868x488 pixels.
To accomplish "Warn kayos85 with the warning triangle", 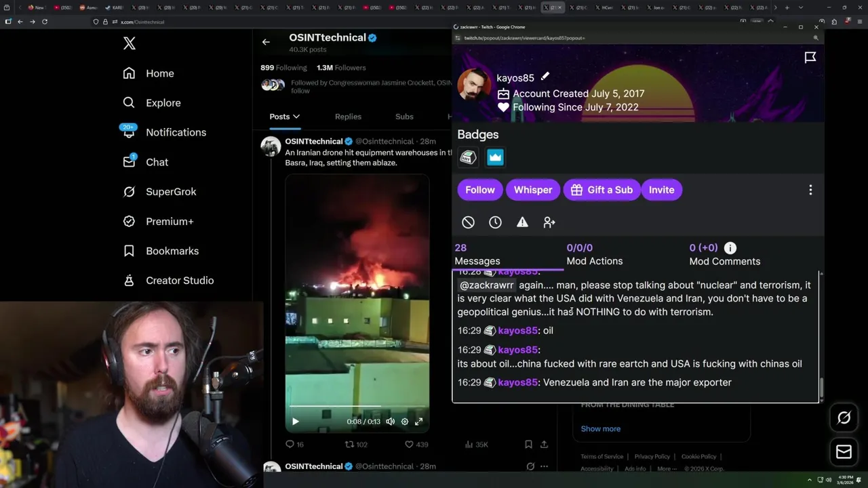I will 522,222.
